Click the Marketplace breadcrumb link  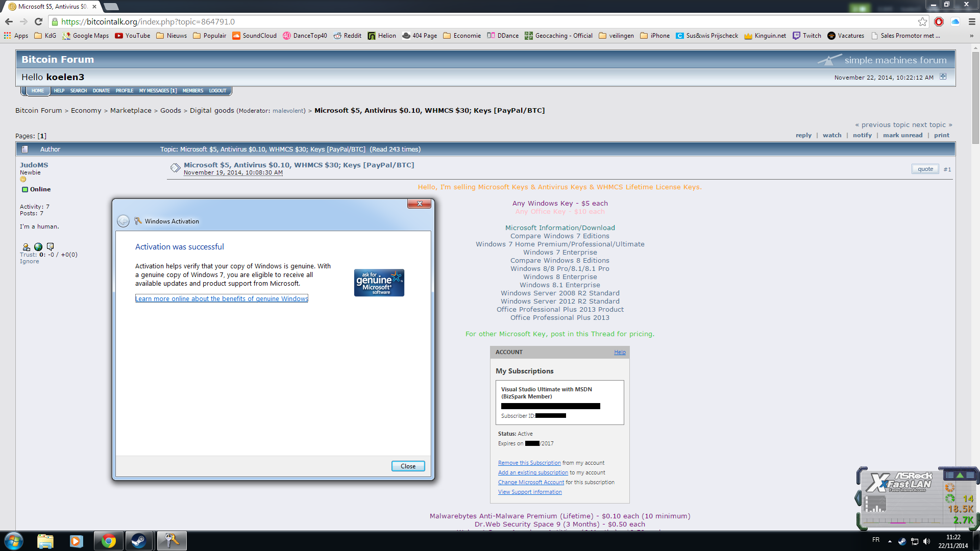coord(131,110)
